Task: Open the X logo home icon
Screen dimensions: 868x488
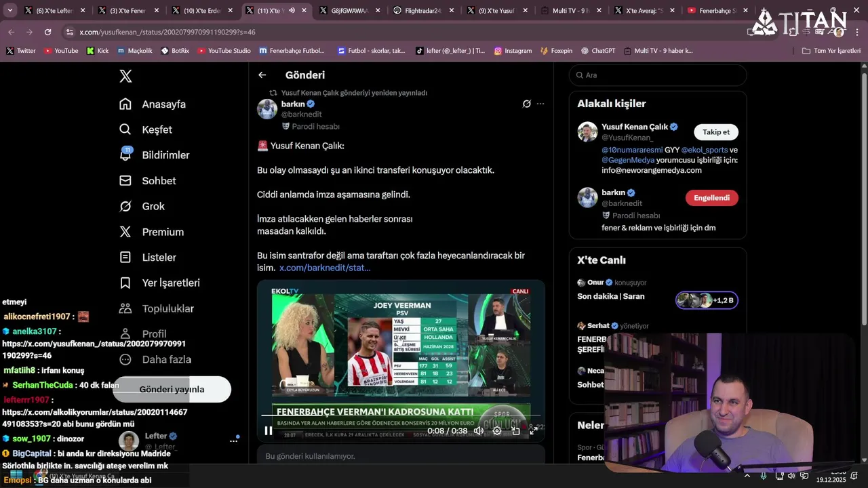Action: (125, 76)
